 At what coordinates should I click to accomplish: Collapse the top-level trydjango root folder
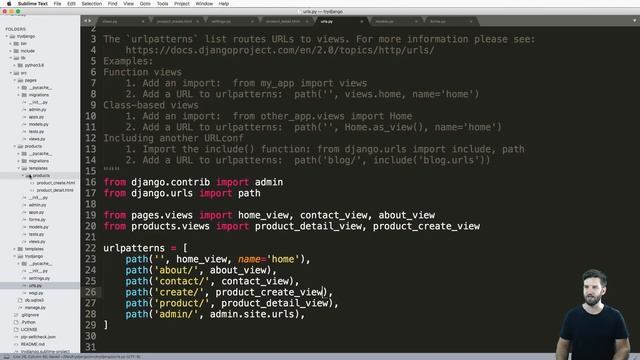(x=7, y=36)
